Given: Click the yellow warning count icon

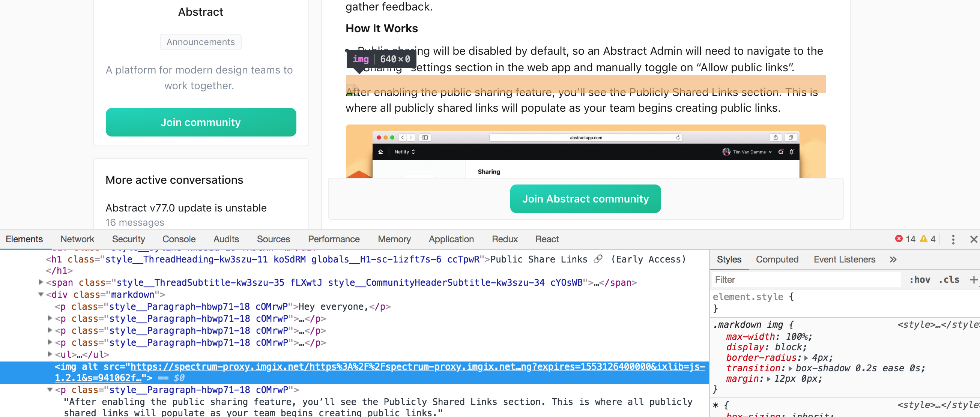Looking at the screenshot, I should 923,239.
